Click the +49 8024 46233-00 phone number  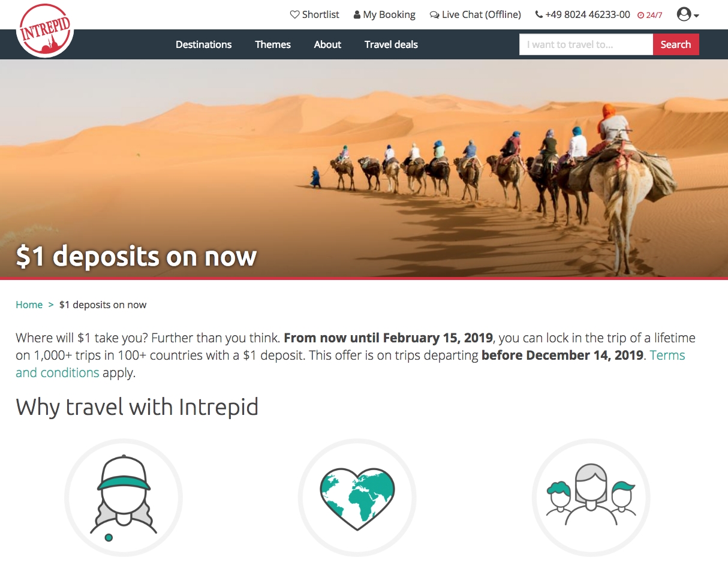[x=588, y=14]
